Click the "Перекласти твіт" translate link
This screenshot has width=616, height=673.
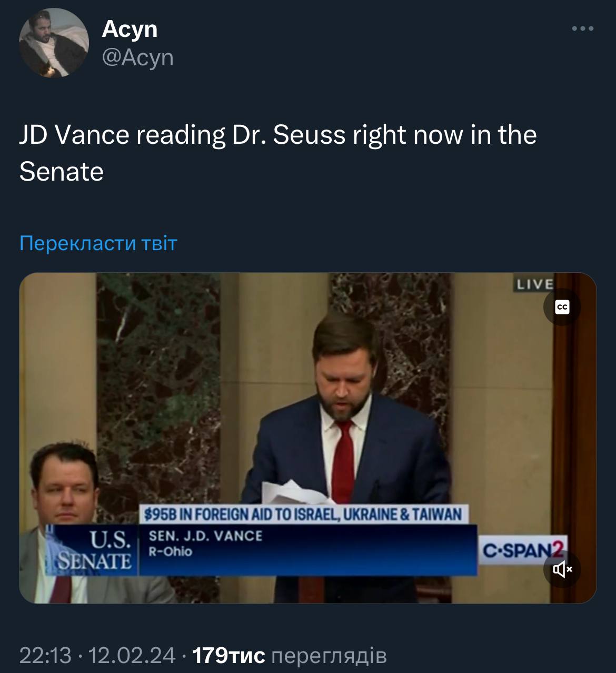pyautogui.click(x=98, y=243)
